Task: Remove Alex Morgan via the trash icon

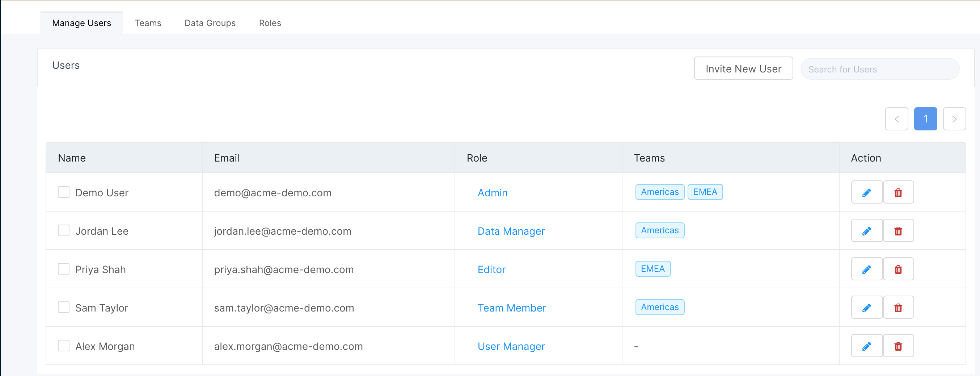Action: (x=898, y=346)
